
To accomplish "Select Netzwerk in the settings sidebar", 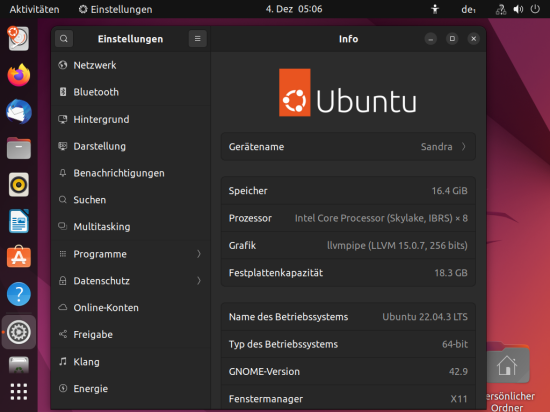I will pyautogui.click(x=130, y=65).
